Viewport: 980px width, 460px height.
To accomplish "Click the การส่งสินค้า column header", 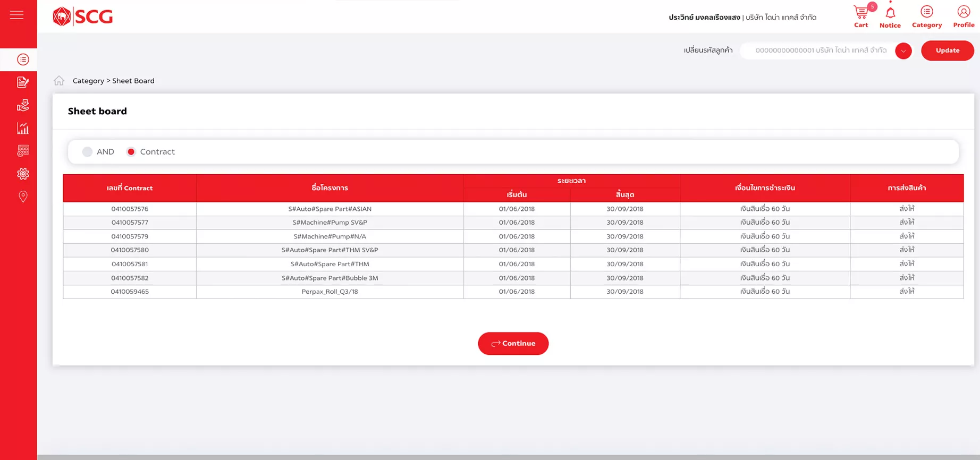I will point(907,188).
